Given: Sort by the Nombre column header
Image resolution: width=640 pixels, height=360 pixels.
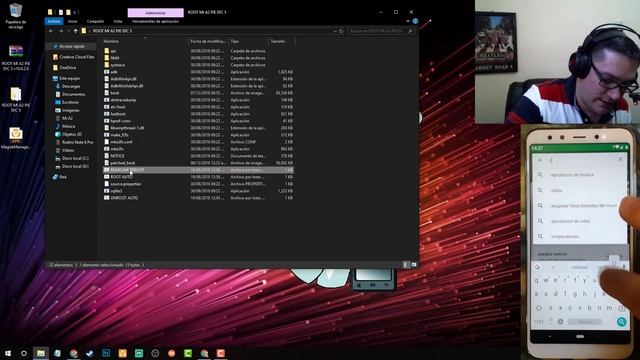Looking at the screenshot, I should [111, 41].
